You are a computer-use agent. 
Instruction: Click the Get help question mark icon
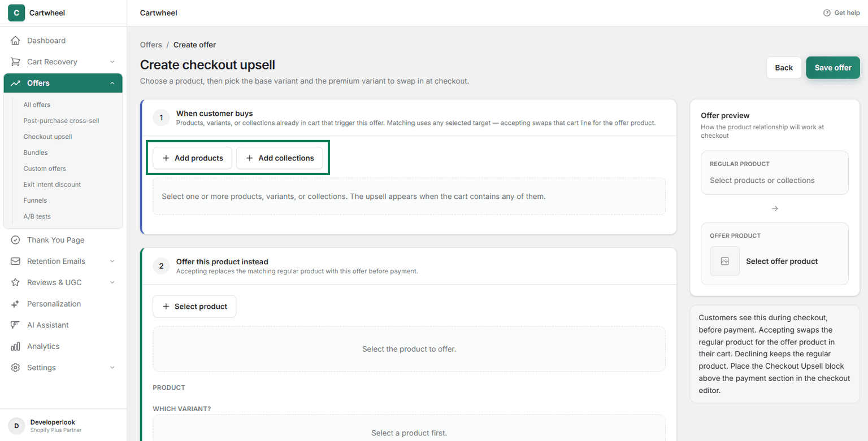tap(827, 13)
